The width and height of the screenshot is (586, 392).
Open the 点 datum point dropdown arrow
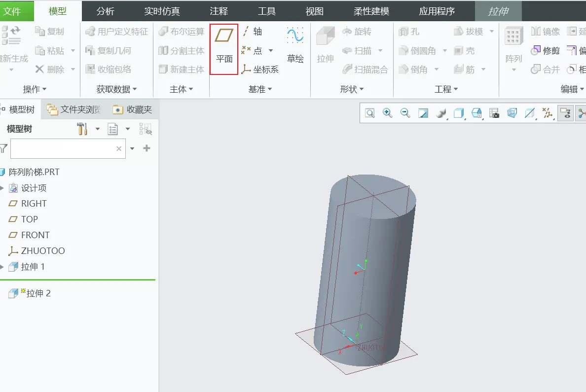click(271, 50)
